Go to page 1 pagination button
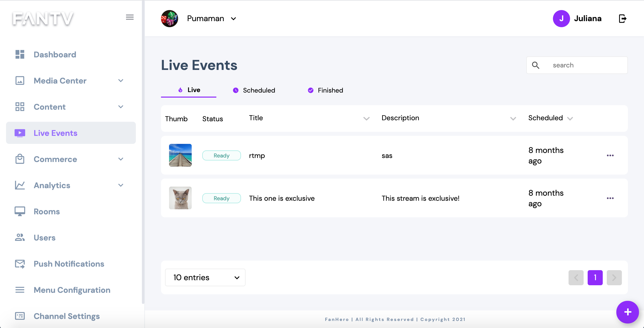 tap(595, 277)
